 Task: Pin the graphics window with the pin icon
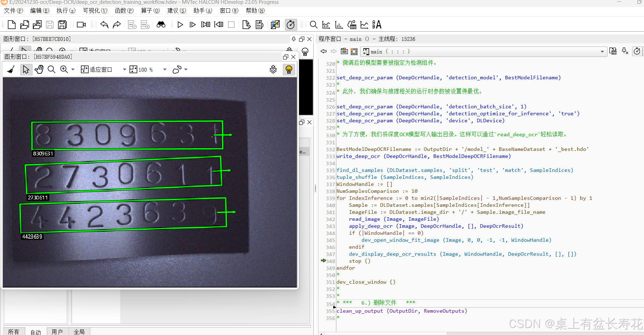pos(294,39)
